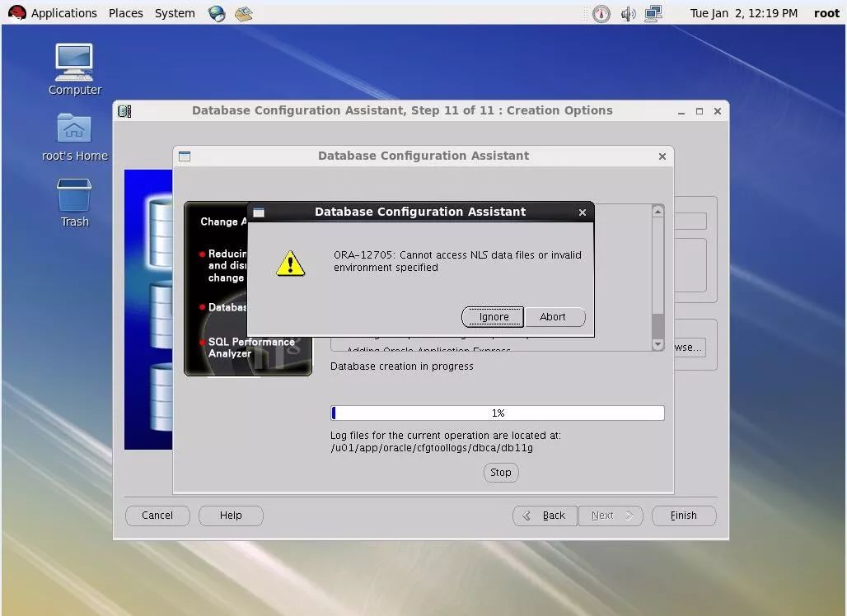The image size is (847, 616).
Task: Click the root user name in panel
Action: pyautogui.click(x=826, y=13)
